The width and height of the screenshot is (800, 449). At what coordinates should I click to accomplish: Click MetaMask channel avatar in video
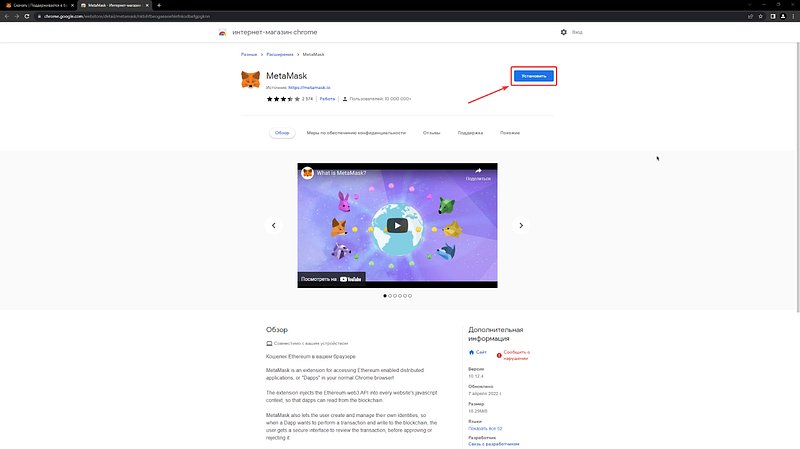pyautogui.click(x=307, y=173)
